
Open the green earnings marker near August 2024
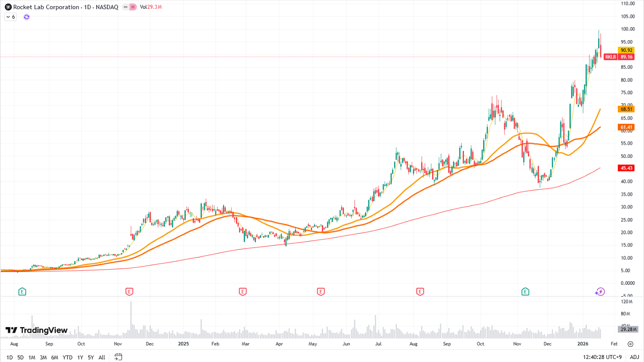tap(22, 291)
